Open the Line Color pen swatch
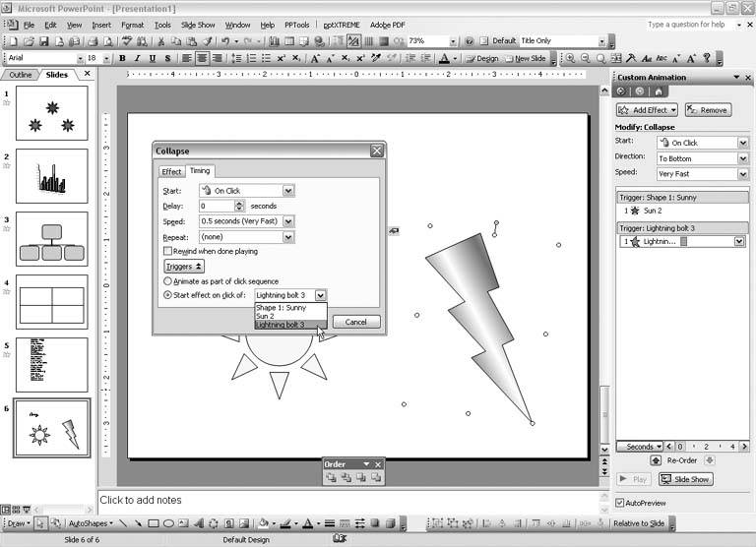This screenshot has width=756, height=547. (x=285, y=523)
